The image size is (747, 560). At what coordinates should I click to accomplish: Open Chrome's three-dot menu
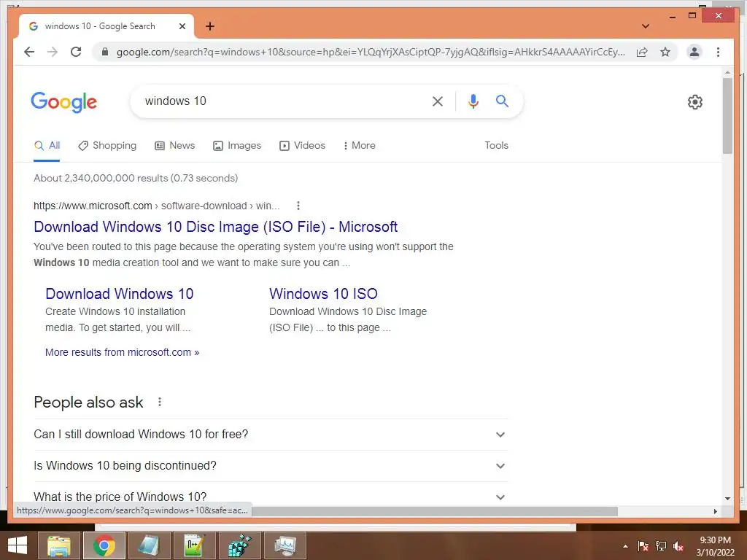(x=718, y=52)
